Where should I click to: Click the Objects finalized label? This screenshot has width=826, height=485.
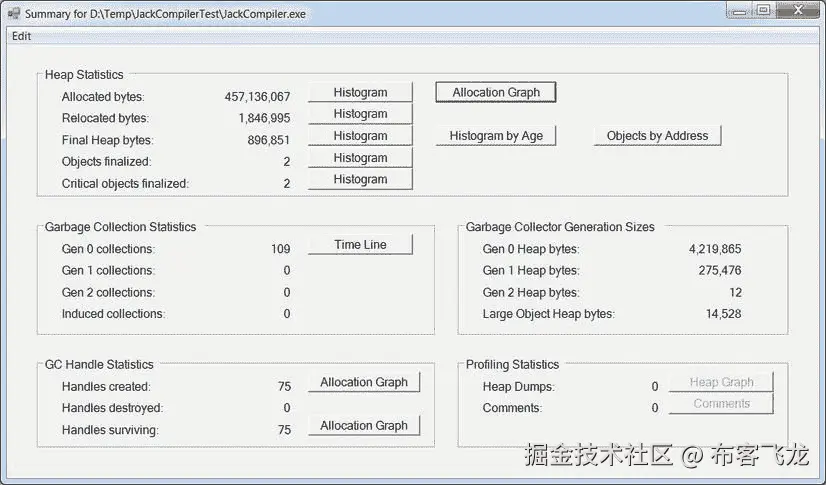pos(106,162)
